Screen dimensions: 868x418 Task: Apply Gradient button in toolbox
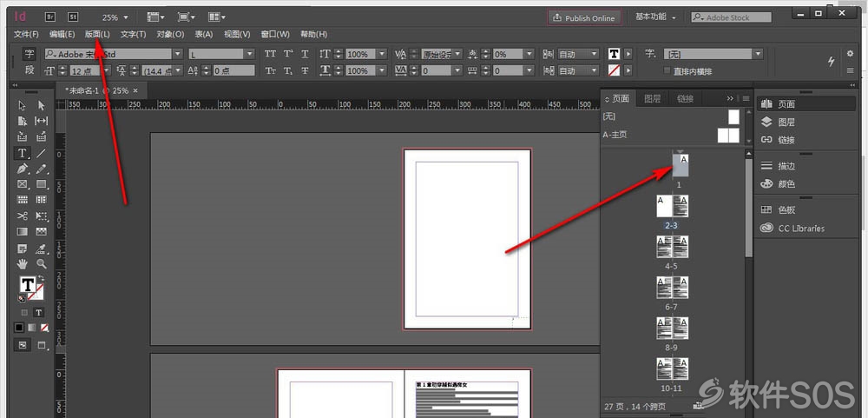[x=31, y=328]
